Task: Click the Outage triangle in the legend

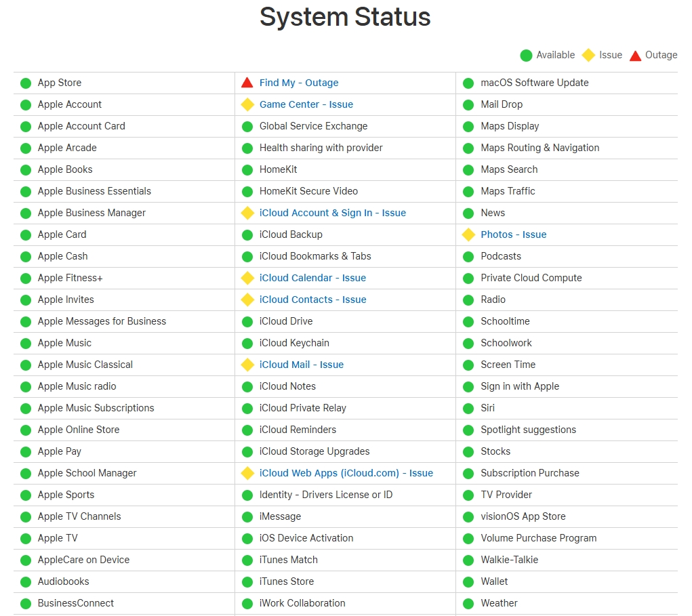Action: [x=635, y=55]
